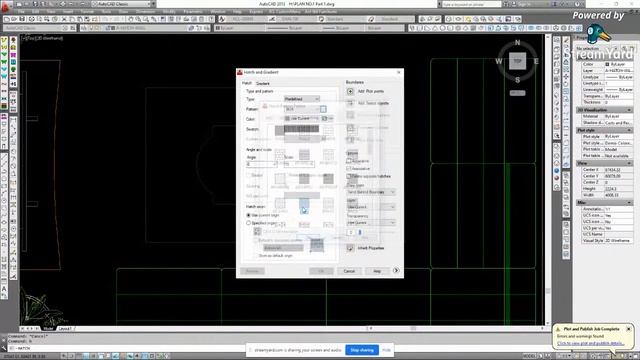
Task: Click Cancel in Hatch and Gradient dialog
Action: click(349, 271)
